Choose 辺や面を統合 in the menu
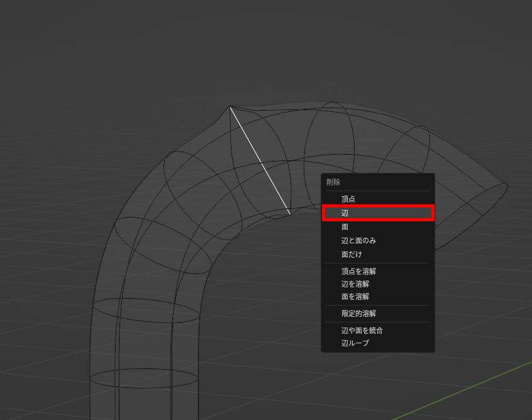The height and width of the screenshot is (420, 532). pos(362,330)
